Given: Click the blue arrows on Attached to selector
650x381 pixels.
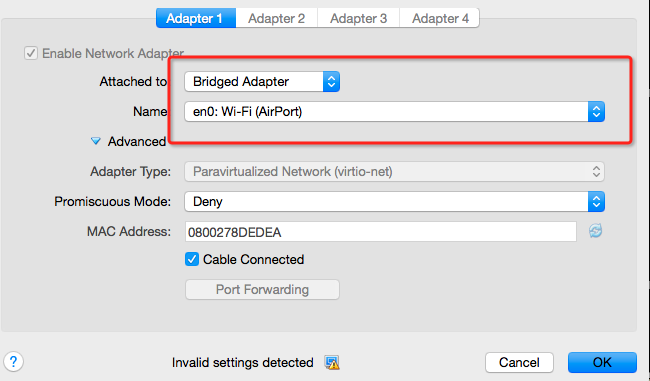Looking at the screenshot, I should click(331, 81).
